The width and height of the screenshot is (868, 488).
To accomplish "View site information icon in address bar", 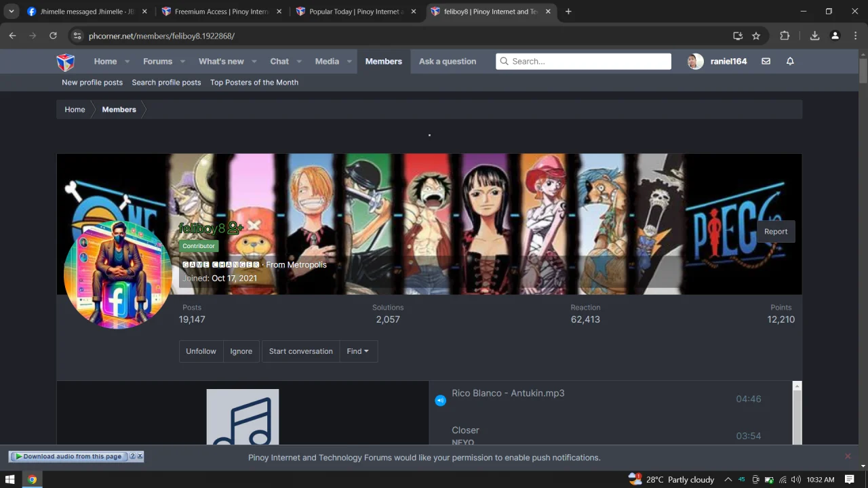I will tap(77, 36).
